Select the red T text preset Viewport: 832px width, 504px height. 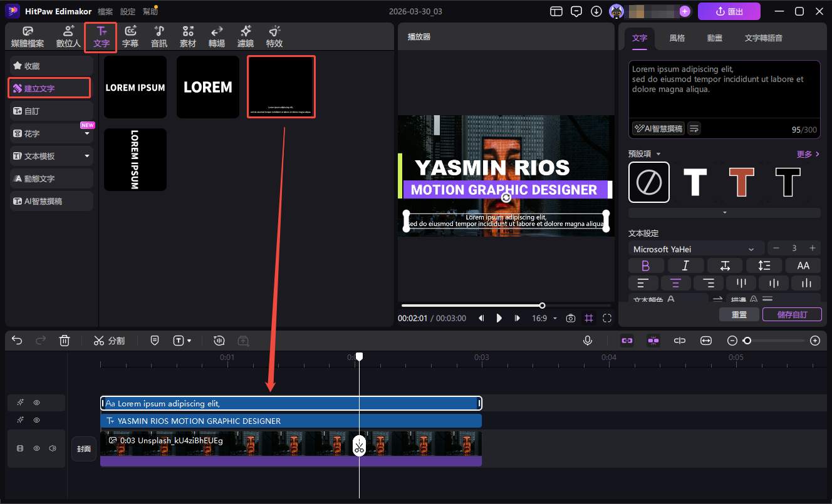741,182
